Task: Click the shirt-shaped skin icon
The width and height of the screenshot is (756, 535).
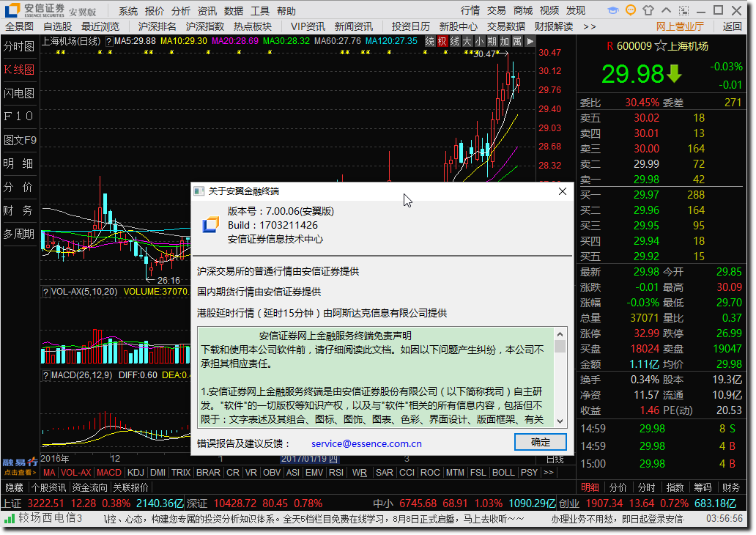Action: (648, 10)
